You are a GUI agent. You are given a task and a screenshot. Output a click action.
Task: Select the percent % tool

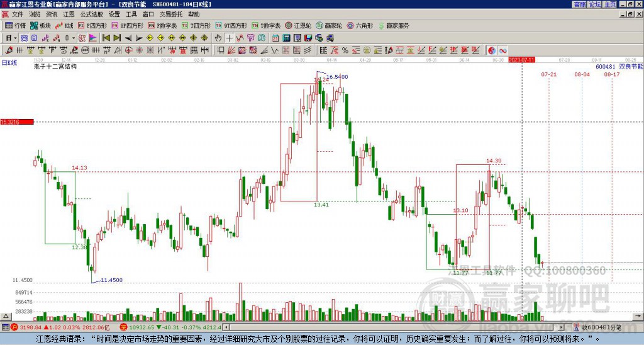(x=345, y=50)
